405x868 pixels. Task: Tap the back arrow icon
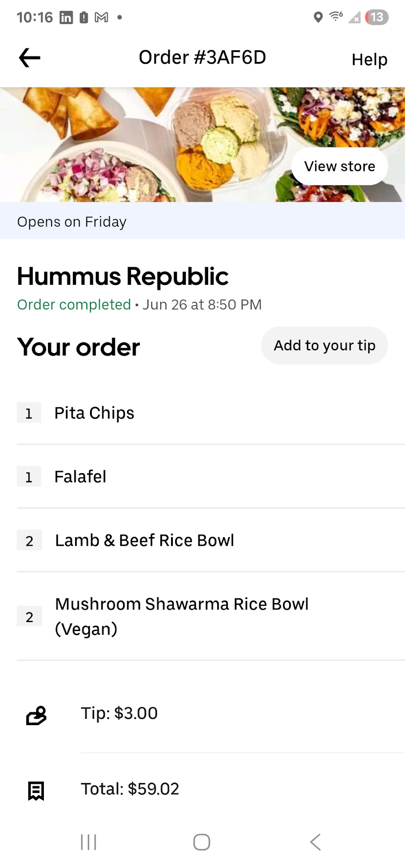tap(30, 58)
